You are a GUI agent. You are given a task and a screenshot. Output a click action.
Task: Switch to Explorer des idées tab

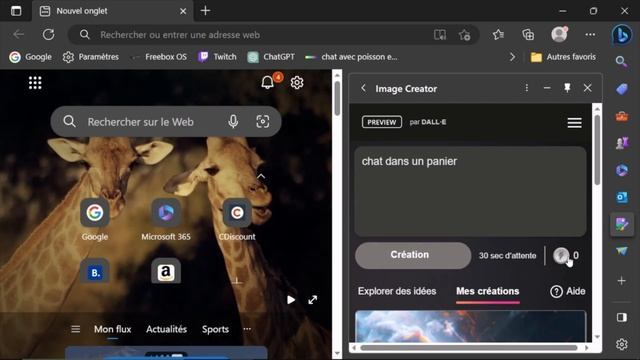(397, 291)
